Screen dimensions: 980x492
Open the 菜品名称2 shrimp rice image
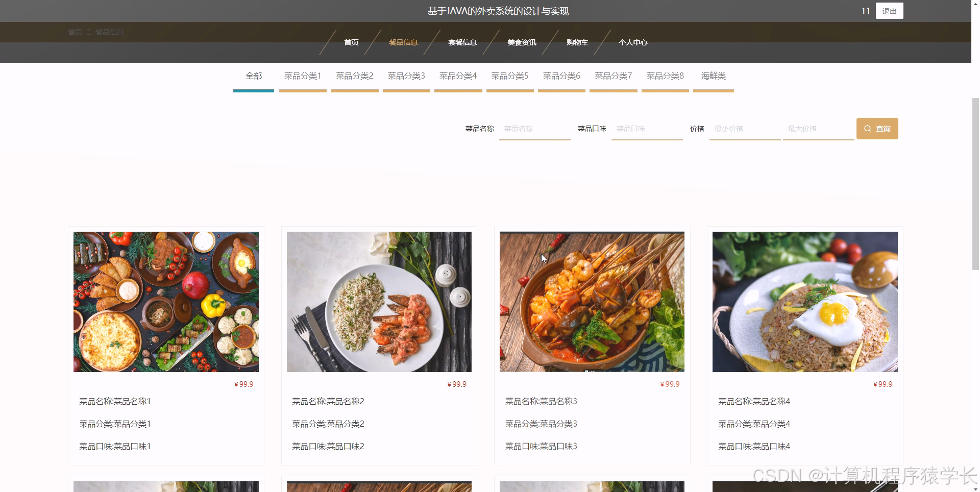[379, 302]
